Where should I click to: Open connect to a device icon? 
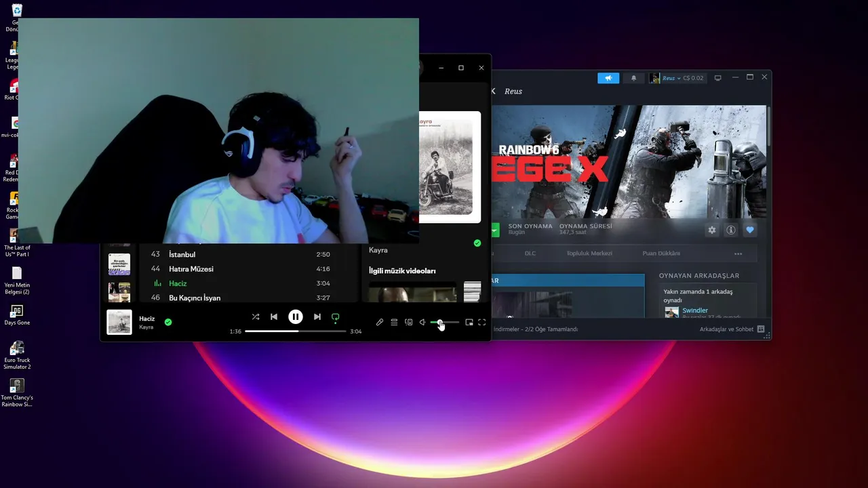coord(408,323)
